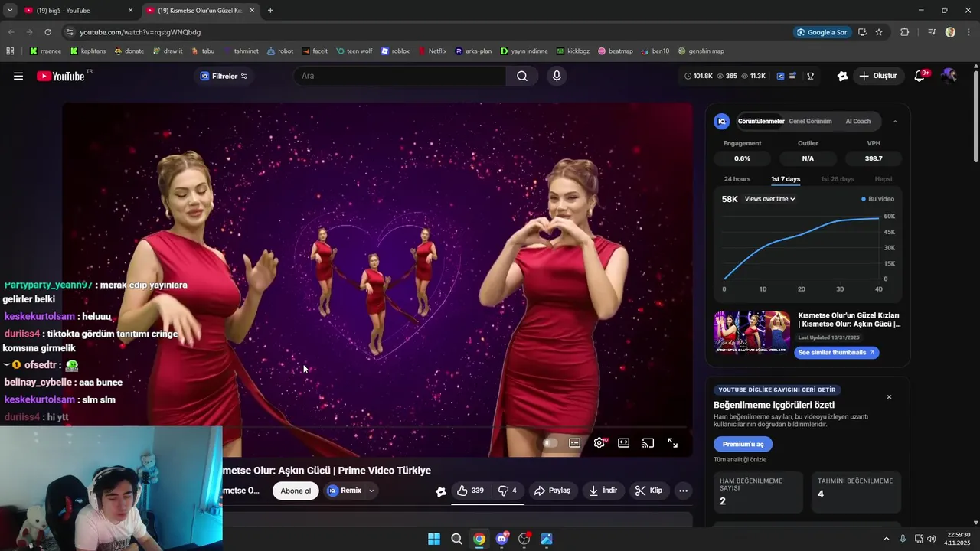Switch to Genel Görünüm tab
Viewport: 980px width, 551px height.
pyautogui.click(x=810, y=121)
